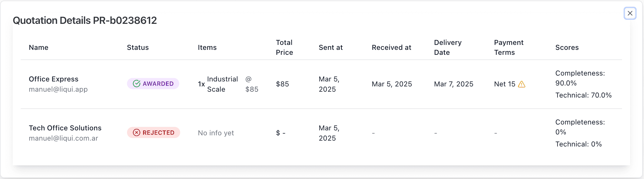The height and width of the screenshot is (179, 644).
Task: Click the Net 15 warning triangle icon
Action: pos(522,84)
